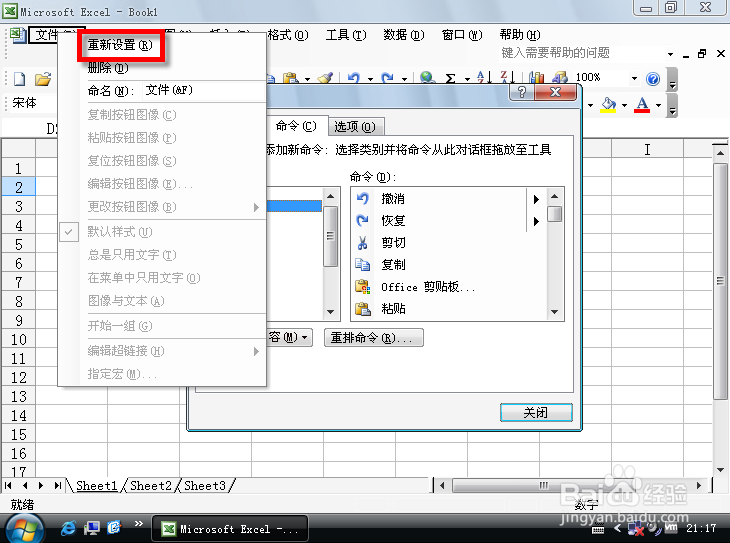Open Internet Explorer in taskbar
The width and height of the screenshot is (730, 543).
pos(68,528)
